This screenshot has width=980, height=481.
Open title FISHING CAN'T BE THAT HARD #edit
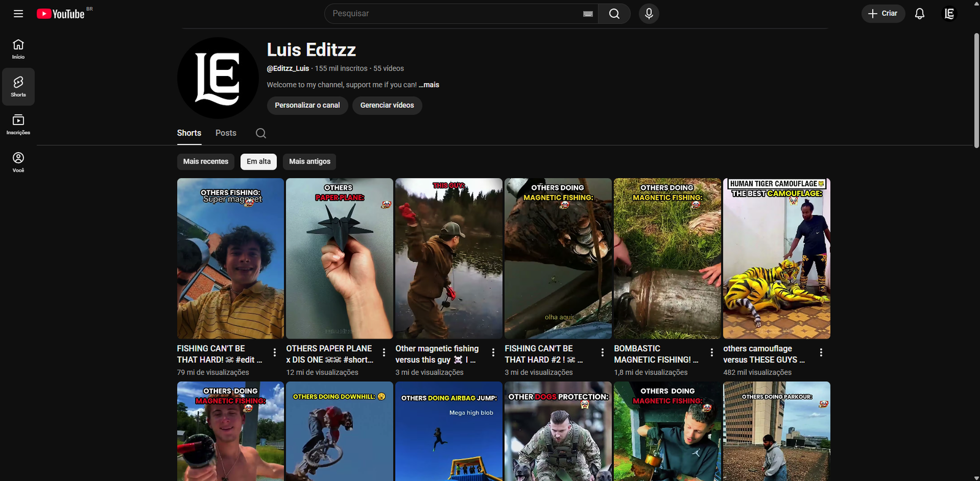pyautogui.click(x=219, y=354)
